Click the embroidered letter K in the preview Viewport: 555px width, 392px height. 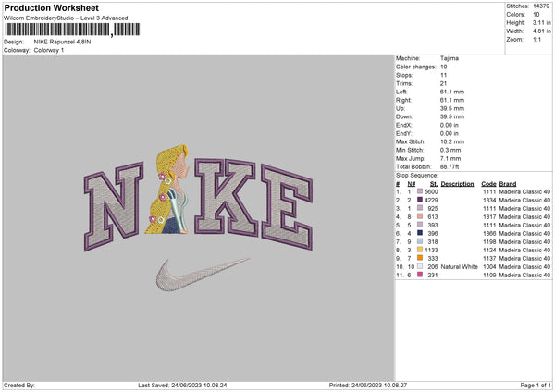[225, 197]
